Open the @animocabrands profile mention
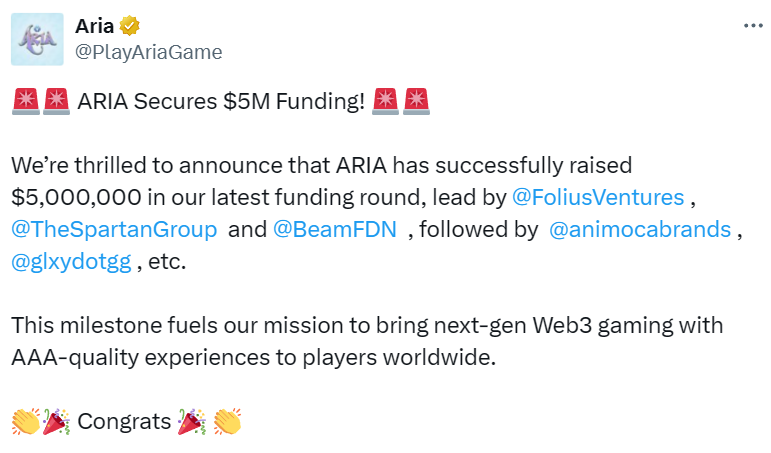 click(x=640, y=229)
